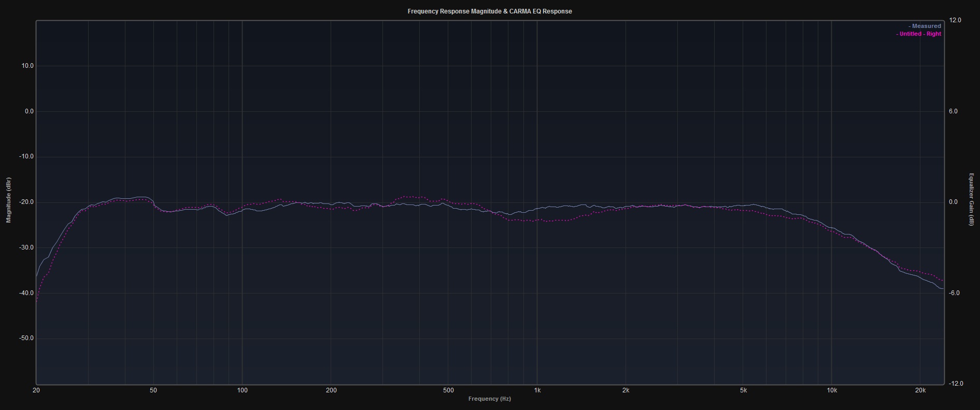The height and width of the screenshot is (410, 980).
Task: Click the 5k frequency axis tick label
Action: click(x=743, y=390)
